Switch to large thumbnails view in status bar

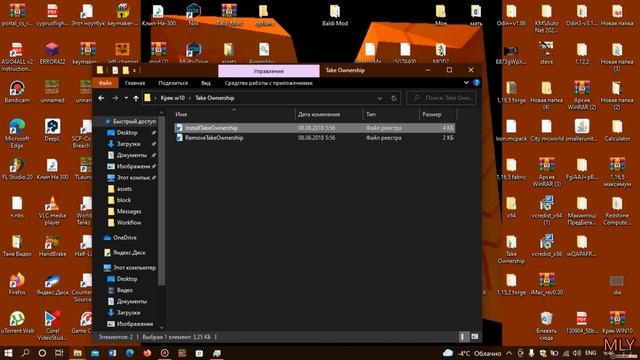[474, 337]
